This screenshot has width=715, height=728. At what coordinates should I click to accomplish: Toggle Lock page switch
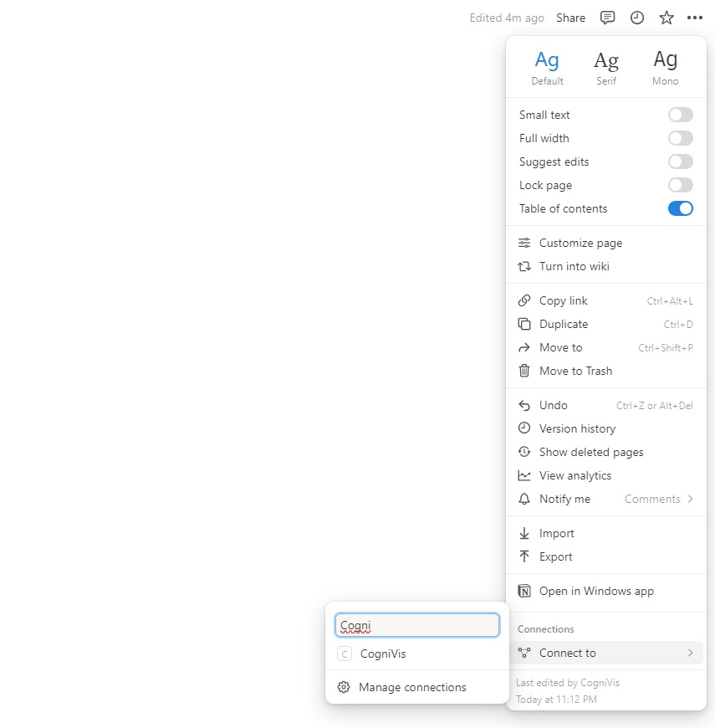[x=680, y=185]
